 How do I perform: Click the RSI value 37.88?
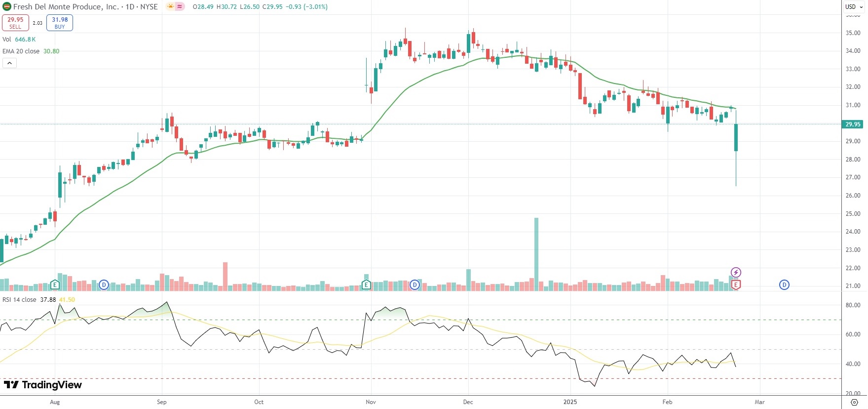[x=48, y=300]
